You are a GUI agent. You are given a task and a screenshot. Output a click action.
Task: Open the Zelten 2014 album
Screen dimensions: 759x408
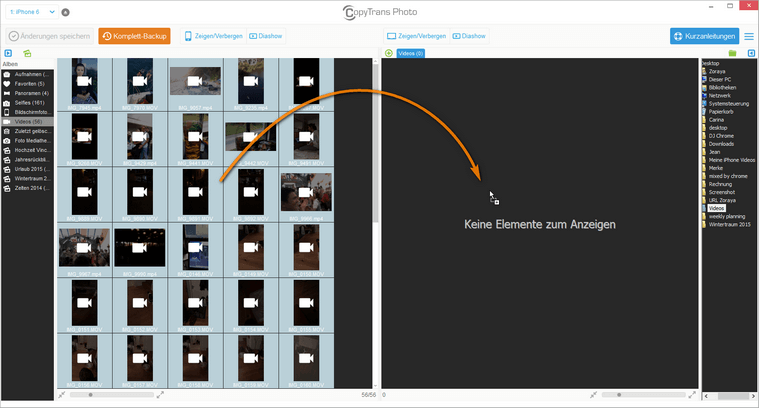tap(27, 188)
